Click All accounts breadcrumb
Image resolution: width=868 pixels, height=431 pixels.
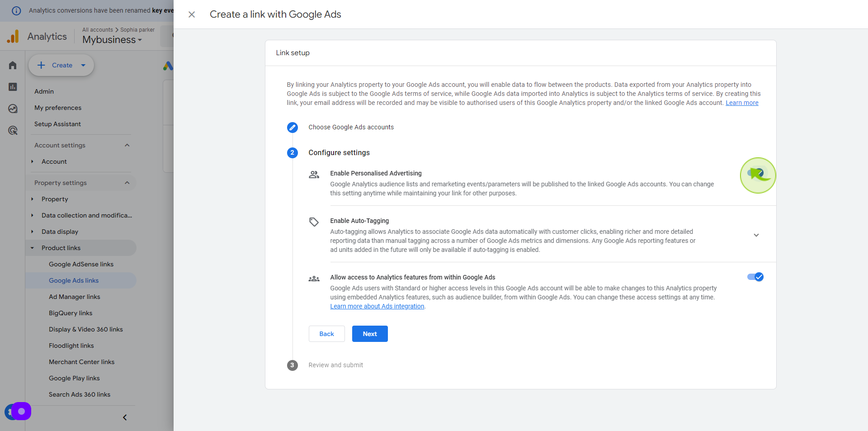[98, 30]
